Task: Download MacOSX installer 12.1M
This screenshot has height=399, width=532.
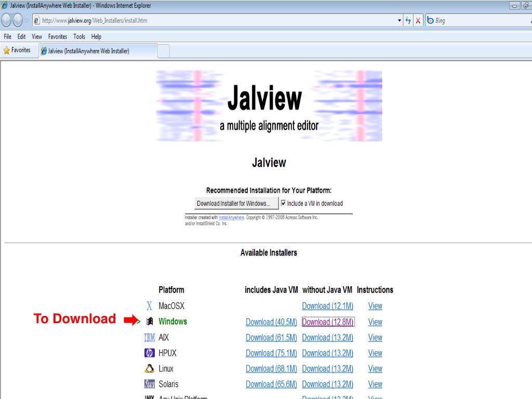Action: point(327,306)
